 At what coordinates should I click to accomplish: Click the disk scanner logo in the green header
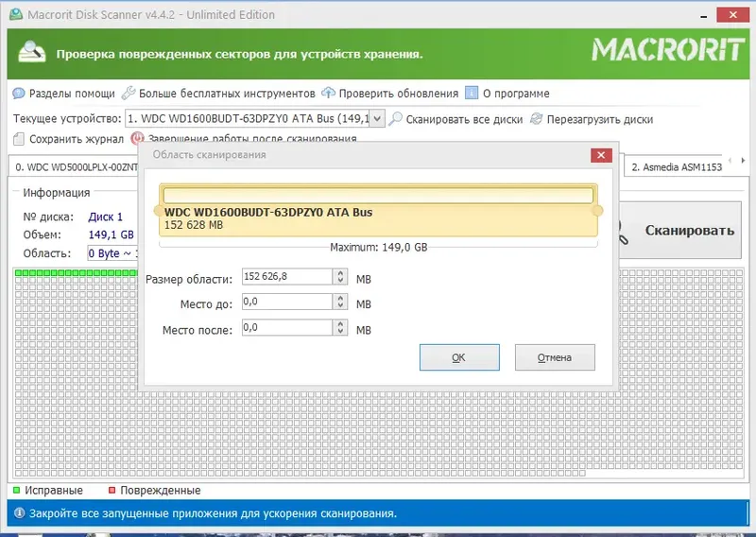(32, 52)
